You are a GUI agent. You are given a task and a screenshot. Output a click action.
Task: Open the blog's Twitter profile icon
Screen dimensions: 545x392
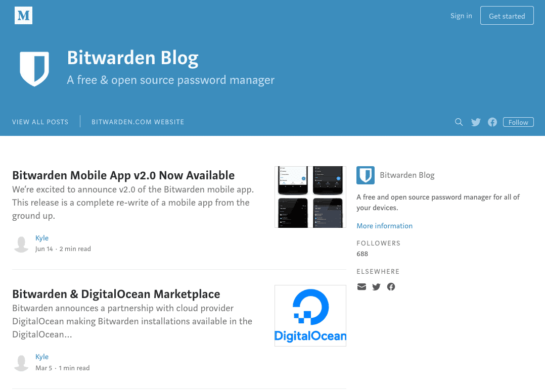pyautogui.click(x=475, y=122)
